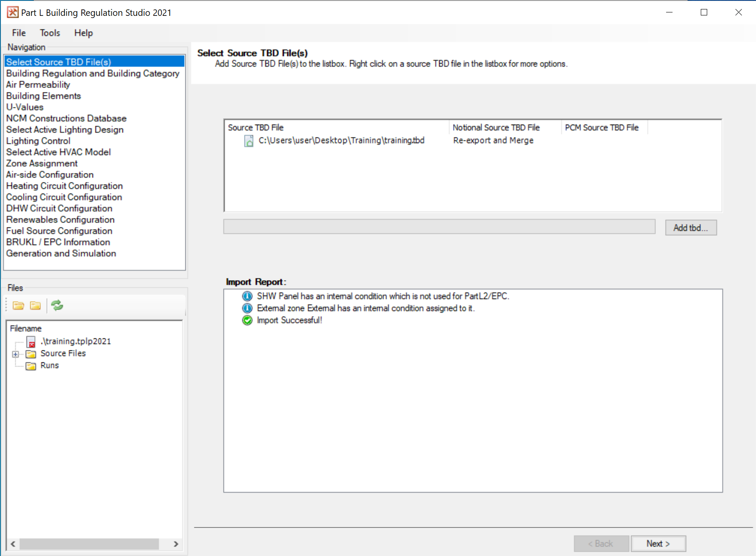The height and width of the screenshot is (556, 756).
Task: Click the disabled < Back button
Action: 601,544
